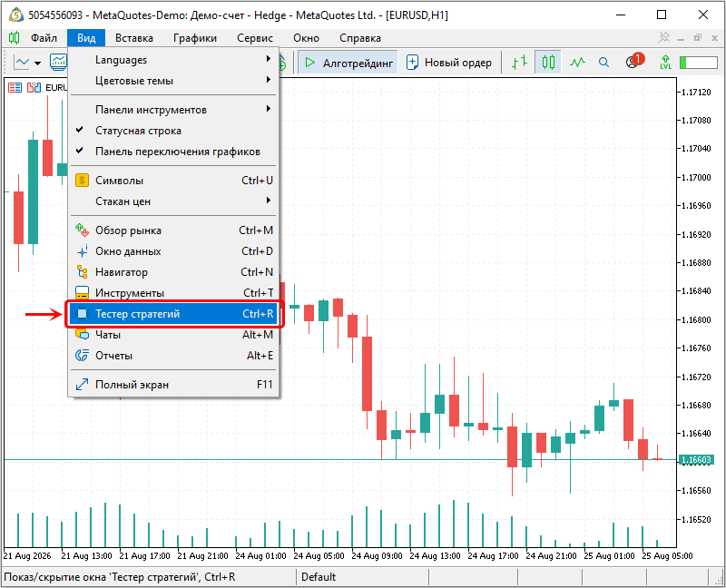This screenshot has height=588, width=726.
Task: Click the Default profile in status bar
Action: click(319, 577)
